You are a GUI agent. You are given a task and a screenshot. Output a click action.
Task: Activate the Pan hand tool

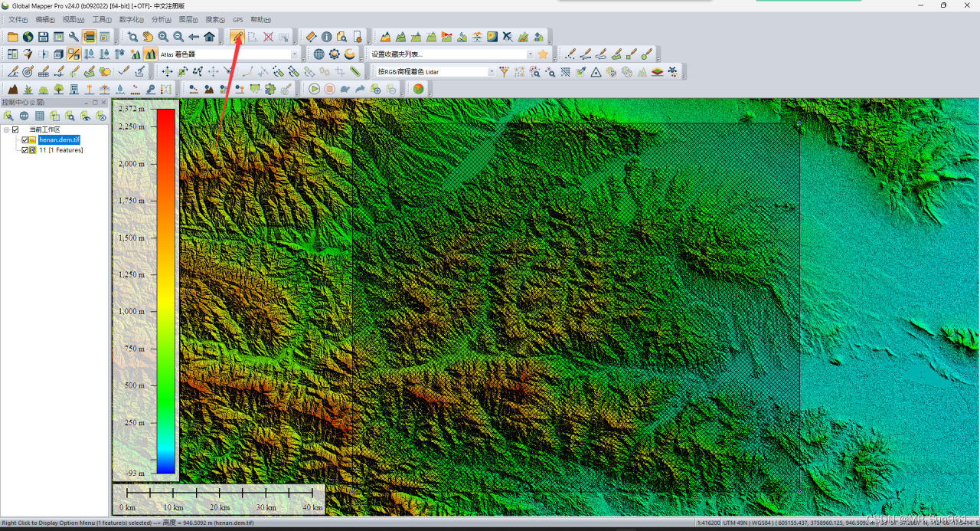(148, 36)
